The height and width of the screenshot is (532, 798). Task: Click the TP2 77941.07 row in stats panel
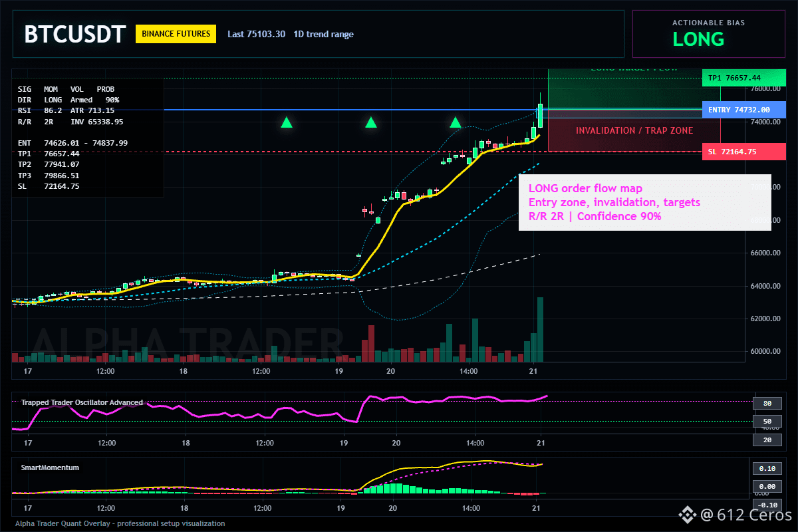coord(49,164)
